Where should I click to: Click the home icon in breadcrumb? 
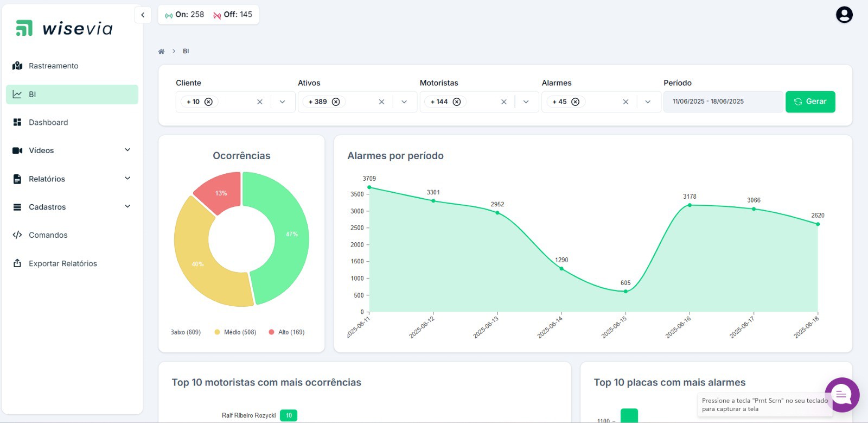point(161,52)
